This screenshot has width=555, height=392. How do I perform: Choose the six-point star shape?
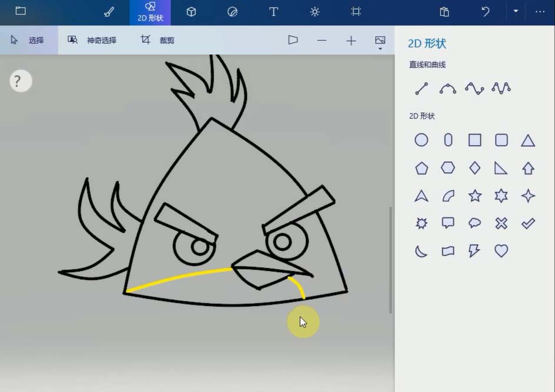[x=501, y=195]
